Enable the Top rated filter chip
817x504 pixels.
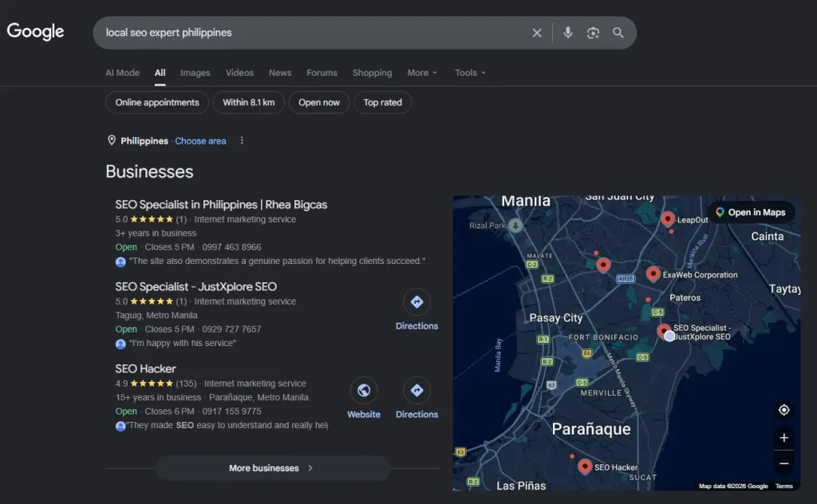[382, 103]
